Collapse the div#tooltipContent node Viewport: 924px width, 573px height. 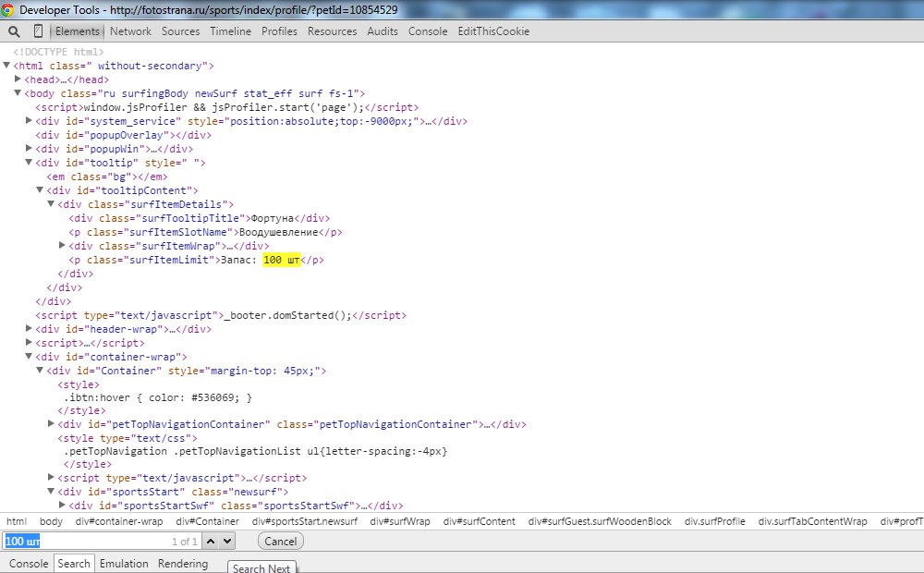coord(40,189)
